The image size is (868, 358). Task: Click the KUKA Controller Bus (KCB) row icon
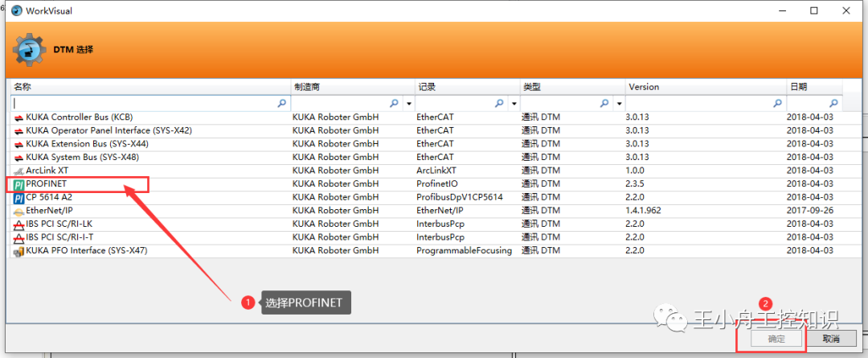pos(18,117)
